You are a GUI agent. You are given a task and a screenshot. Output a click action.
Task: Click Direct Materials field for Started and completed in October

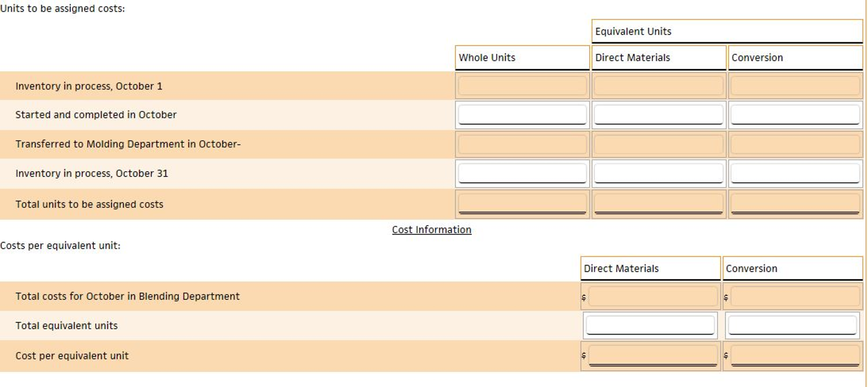[x=658, y=114]
